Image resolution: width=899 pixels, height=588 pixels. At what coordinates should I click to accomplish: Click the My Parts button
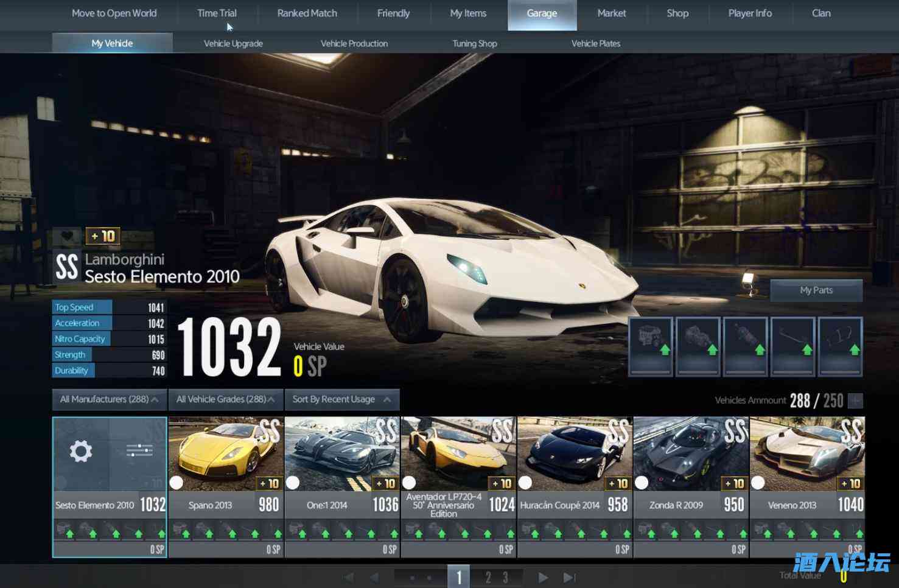coord(816,290)
